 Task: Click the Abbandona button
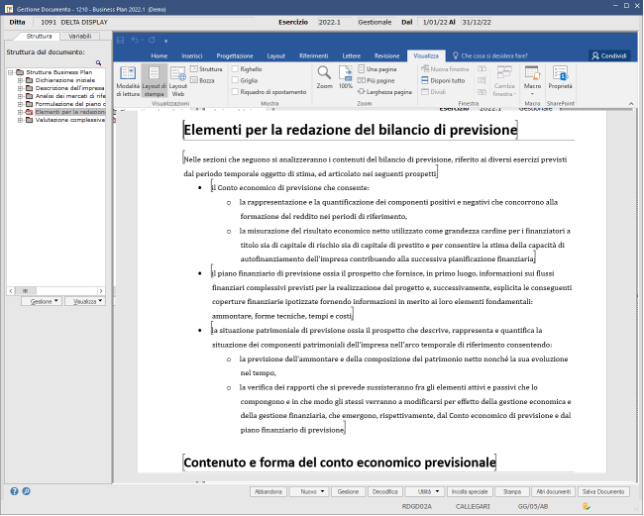[x=268, y=491]
